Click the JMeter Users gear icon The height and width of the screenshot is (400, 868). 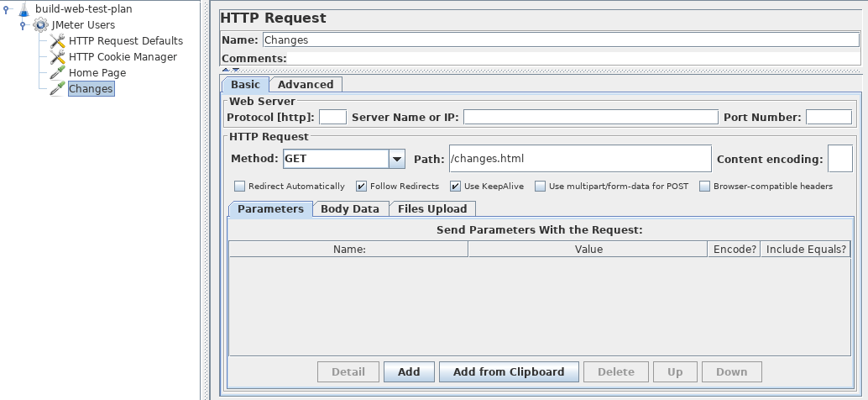click(40, 25)
